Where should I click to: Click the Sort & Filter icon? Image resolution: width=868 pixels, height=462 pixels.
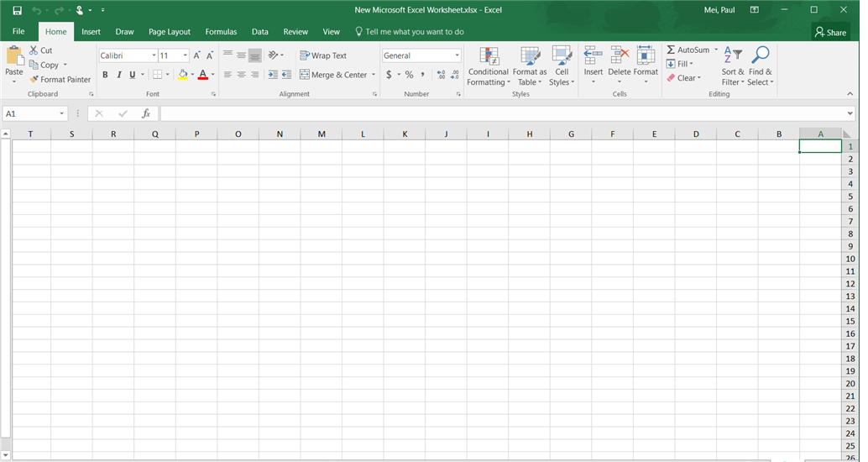733,55
